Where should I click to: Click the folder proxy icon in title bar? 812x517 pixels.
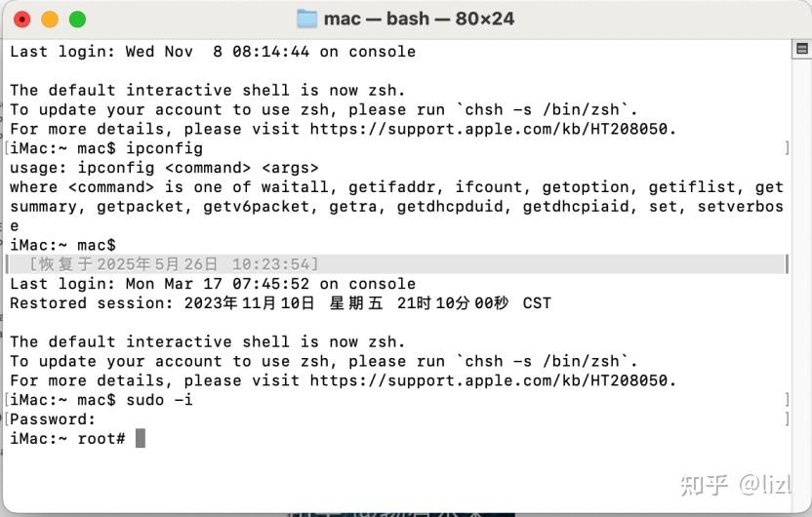pyautogui.click(x=306, y=19)
